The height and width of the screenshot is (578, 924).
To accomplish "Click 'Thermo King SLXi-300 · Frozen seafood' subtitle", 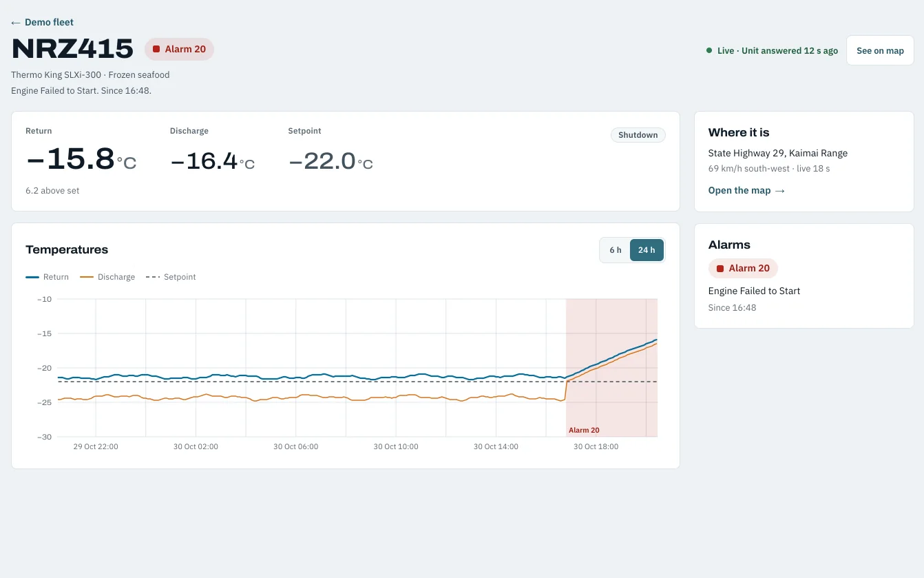I will click(90, 74).
